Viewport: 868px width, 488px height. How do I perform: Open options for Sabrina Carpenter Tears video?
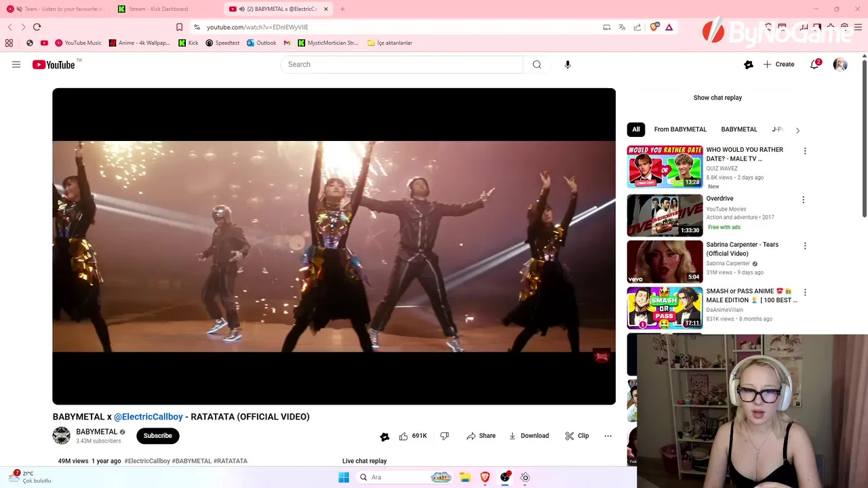pyautogui.click(x=805, y=246)
